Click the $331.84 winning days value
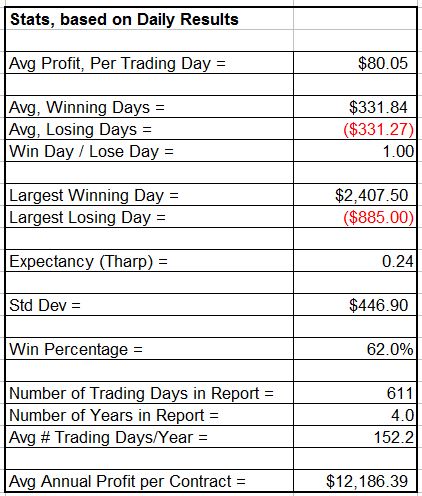This screenshot has width=422, height=496. click(355, 107)
